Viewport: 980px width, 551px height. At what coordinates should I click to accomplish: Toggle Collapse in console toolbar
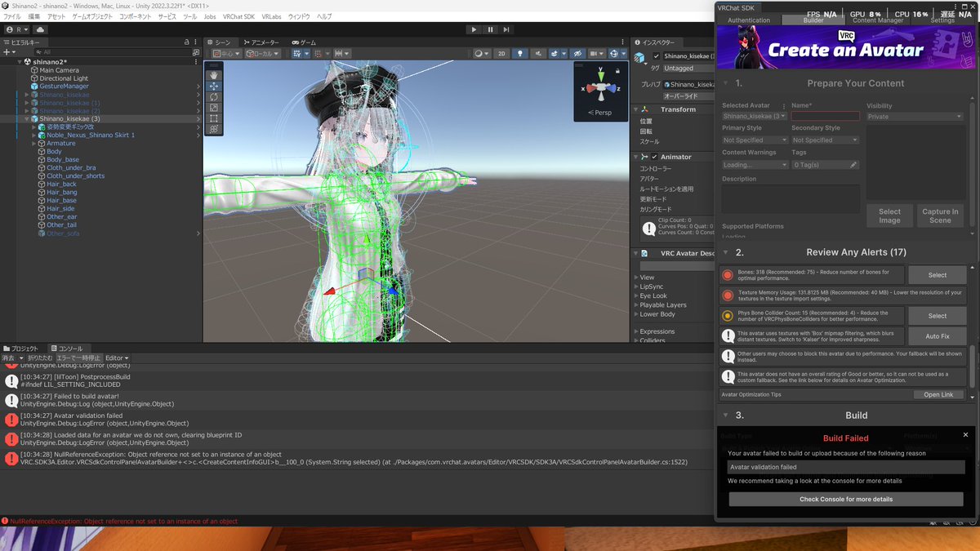tap(40, 358)
